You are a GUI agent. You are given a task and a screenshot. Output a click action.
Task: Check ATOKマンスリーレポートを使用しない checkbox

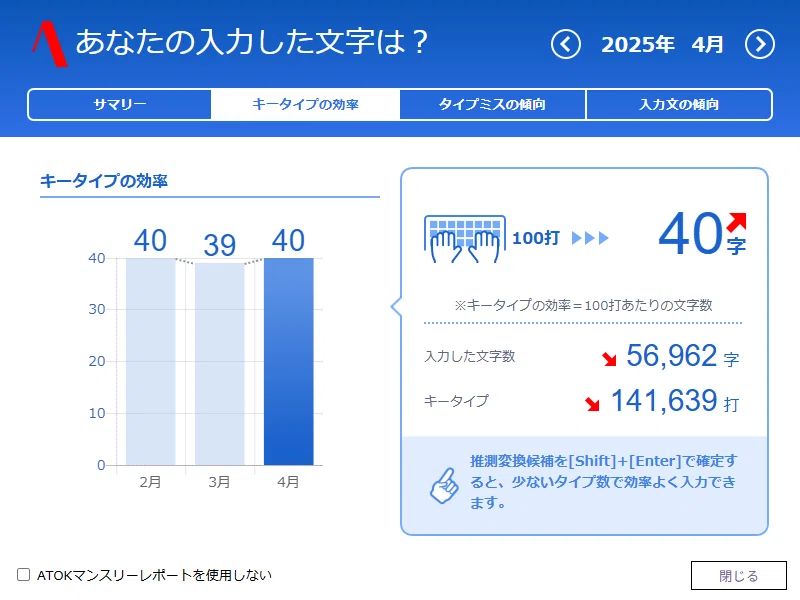tap(23, 574)
